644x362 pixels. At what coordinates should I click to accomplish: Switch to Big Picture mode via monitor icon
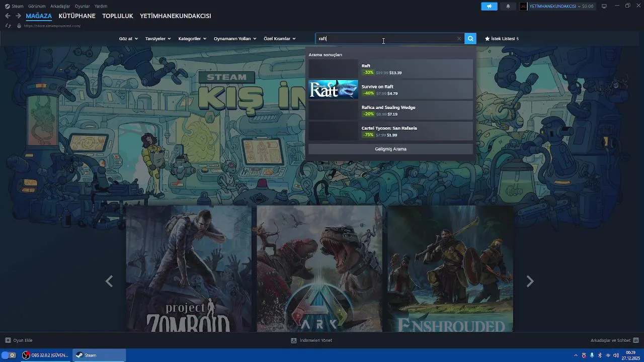tap(604, 6)
